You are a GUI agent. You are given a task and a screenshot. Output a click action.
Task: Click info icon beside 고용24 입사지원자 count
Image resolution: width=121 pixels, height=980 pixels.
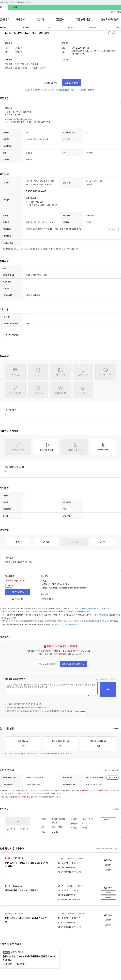point(105,741)
